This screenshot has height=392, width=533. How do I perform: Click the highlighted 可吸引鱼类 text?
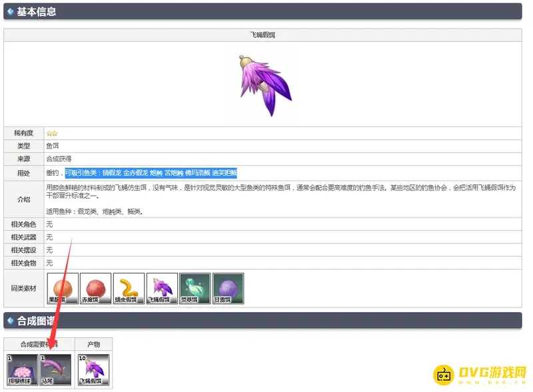pos(151,172)
